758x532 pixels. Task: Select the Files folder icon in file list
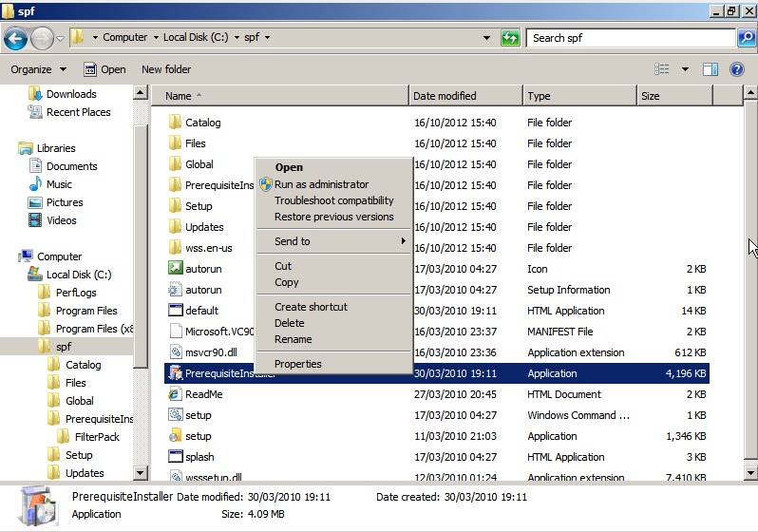click(x=175, y=143)
